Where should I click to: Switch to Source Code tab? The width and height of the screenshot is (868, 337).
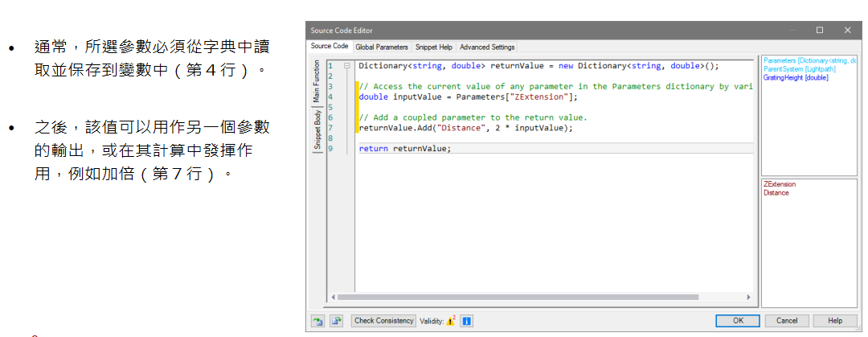click(330, 47)
